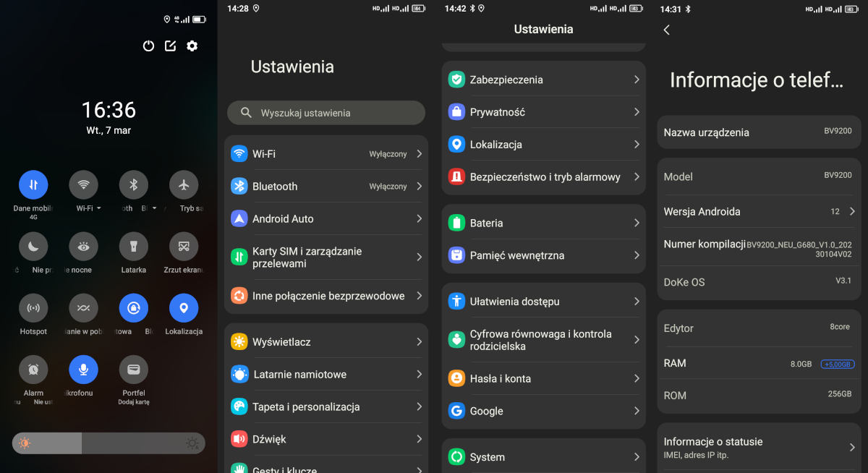
Task: Disable the Lokalizacja quick tile
Action: coord(184,308)
